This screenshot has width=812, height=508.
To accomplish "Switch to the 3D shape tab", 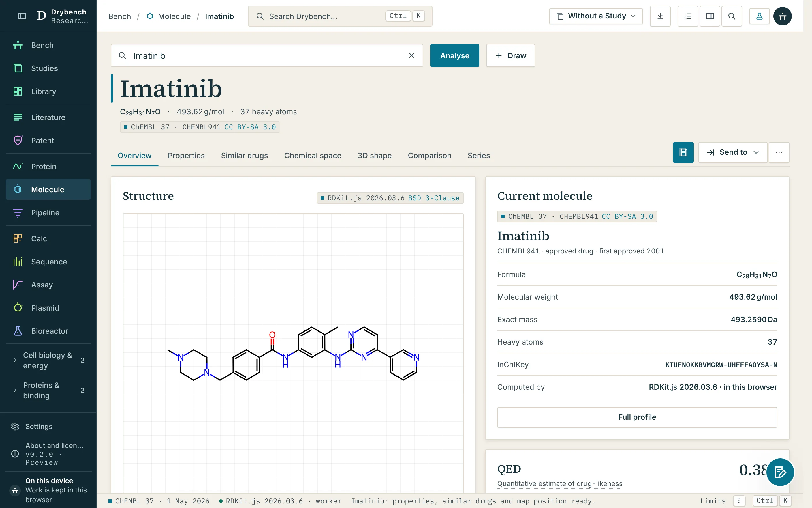I will click(x=375, y=156).
